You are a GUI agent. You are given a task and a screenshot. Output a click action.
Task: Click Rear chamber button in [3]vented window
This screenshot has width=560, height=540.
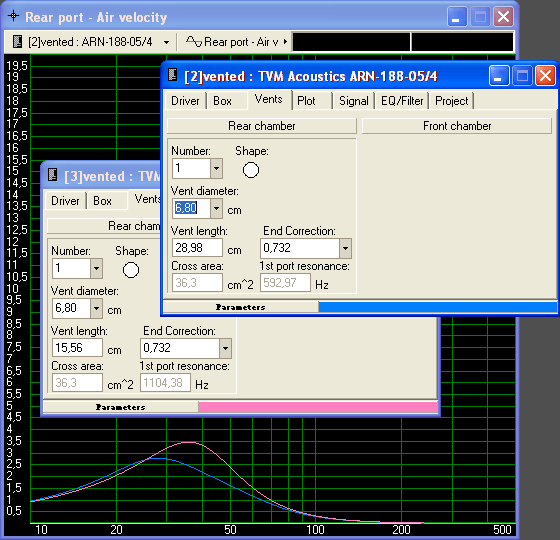tap(104, 226)
